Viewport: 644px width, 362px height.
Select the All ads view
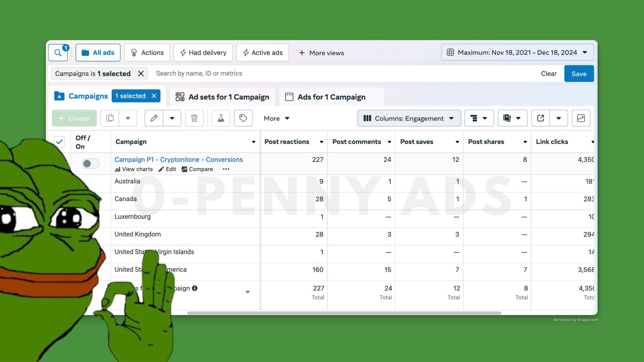point(98,53)
